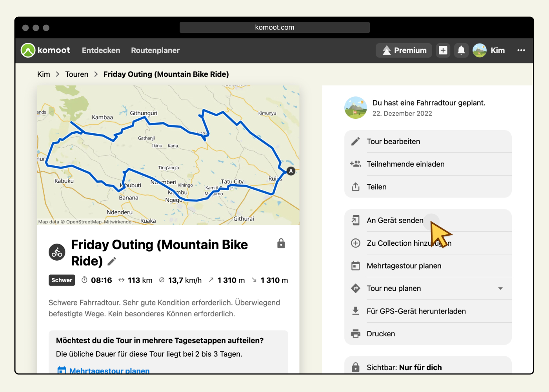The height and width of the screenshot is (392, 549).
Task: Click the A start marker on map
Action: point(291,171)
